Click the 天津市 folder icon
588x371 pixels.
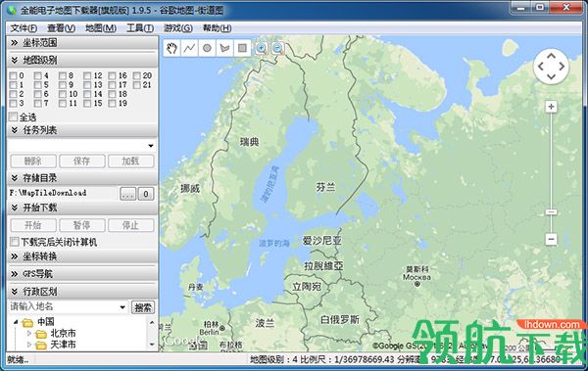click(41, 345)
